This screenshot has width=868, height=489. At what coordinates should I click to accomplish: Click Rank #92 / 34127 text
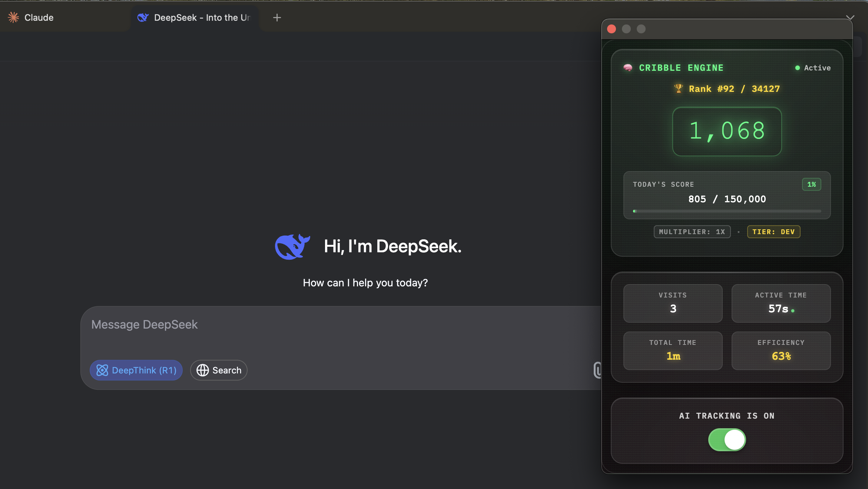click(734, 89)
